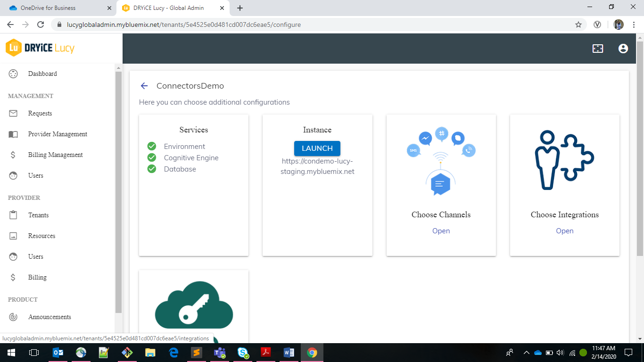Screen dimensions: 644x362
Task: Click the Tenants clipboard icon
Action: (x=13, y=215)
